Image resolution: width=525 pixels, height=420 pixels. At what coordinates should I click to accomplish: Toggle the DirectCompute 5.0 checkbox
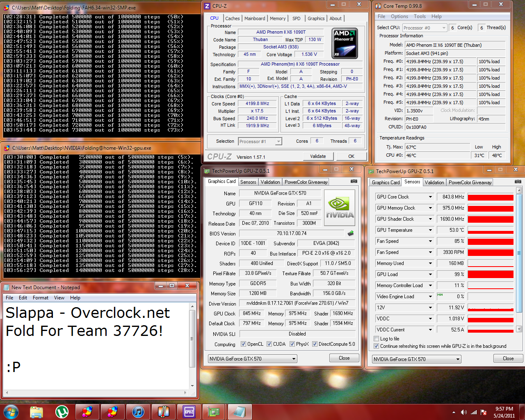pos(315,344)
